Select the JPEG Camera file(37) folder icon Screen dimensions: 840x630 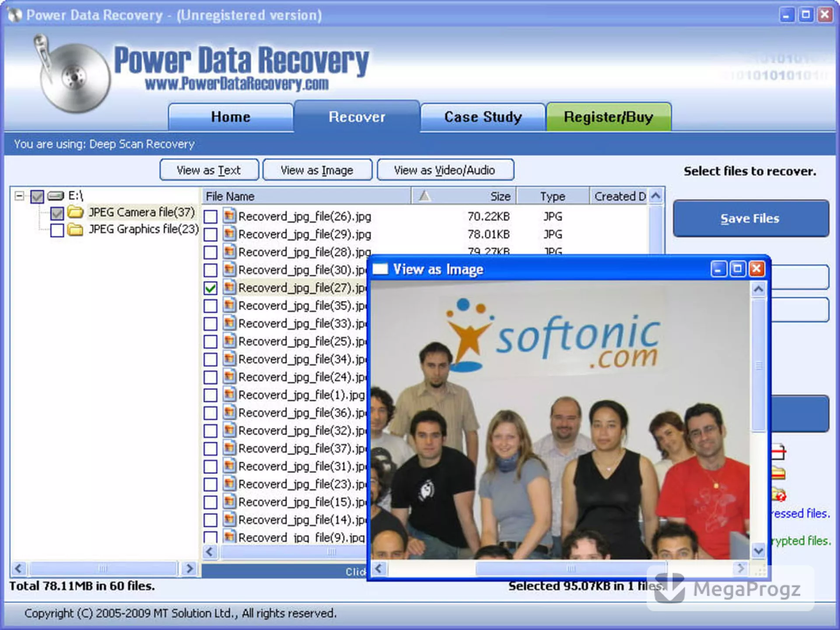click(x=76, y=212)
